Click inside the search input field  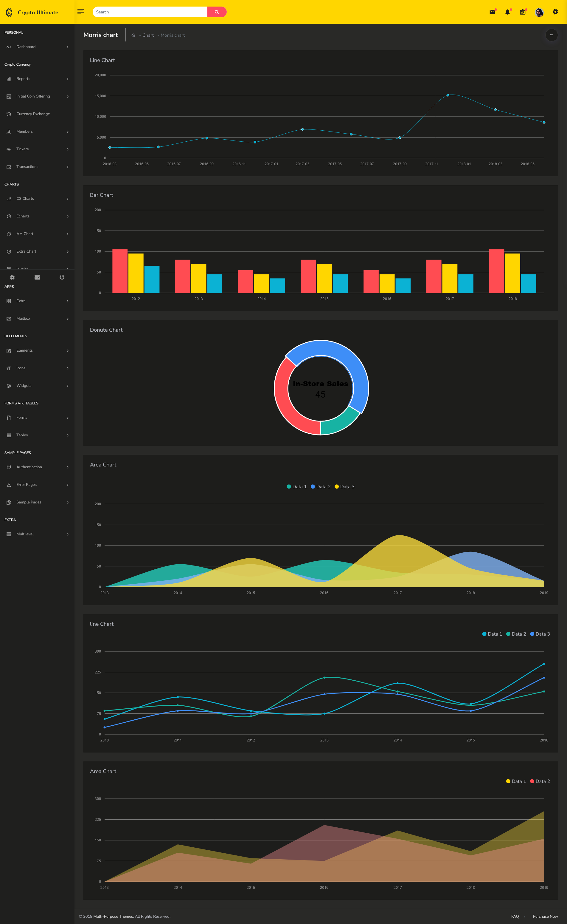150,12
